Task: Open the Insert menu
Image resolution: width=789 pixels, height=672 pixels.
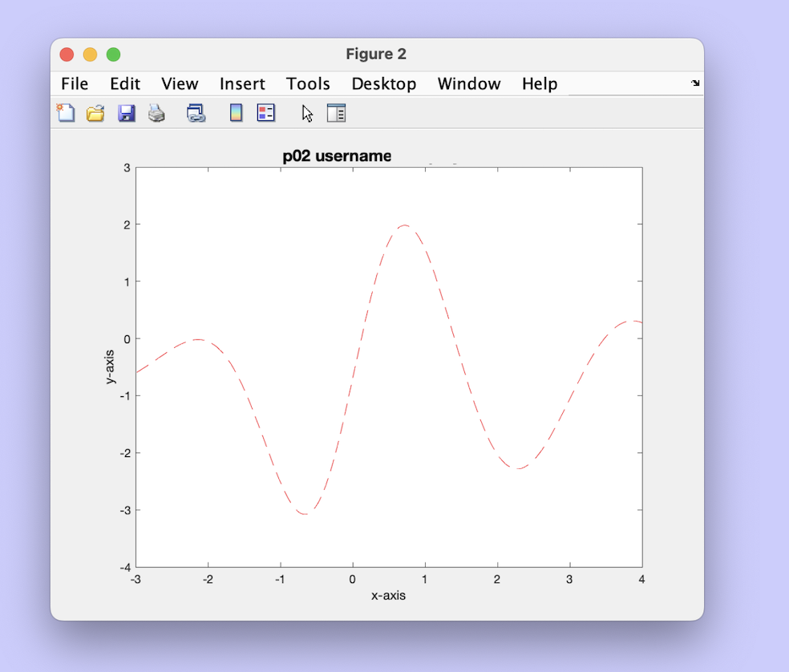Action: tap(242, 83)
